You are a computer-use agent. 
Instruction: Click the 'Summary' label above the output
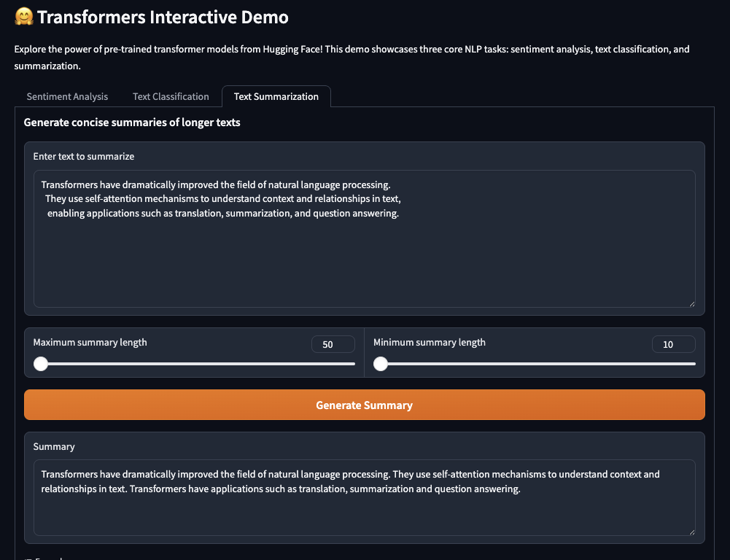tap(54, 446)
